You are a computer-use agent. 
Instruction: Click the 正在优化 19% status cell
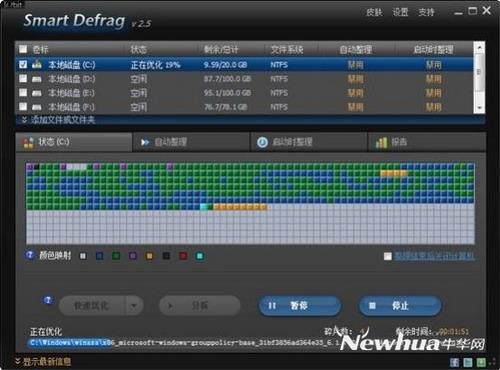[x=155, y=65]
